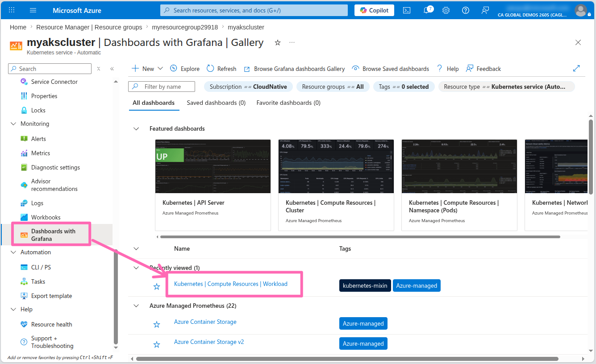Viewport: 596px width, 364px height.
Task: Click the myresourcegroup29918 breadcrumb
Action: pyautogui.click(x=185, y=27)
